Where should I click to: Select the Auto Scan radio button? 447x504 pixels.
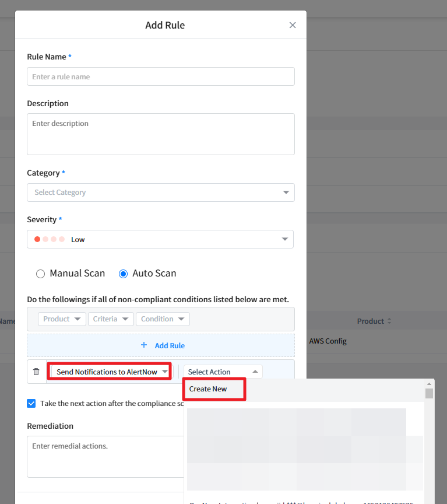point(123,274)
